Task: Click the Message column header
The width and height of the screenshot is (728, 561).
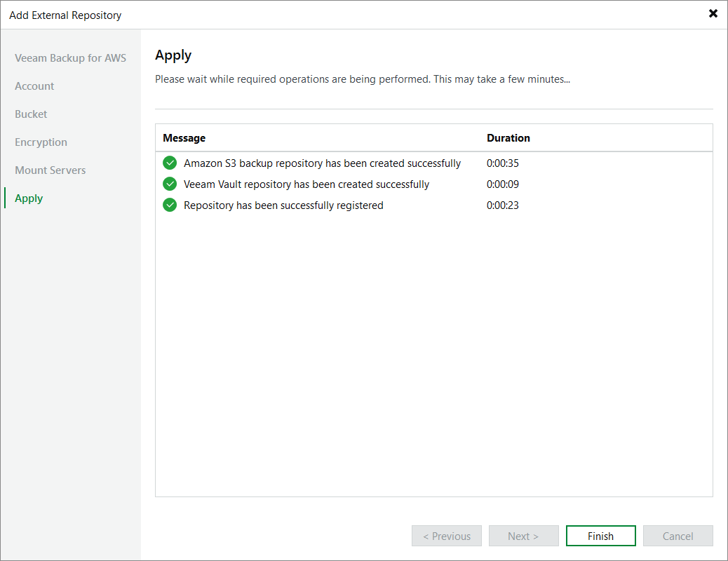Action: [x=184, y=138]
